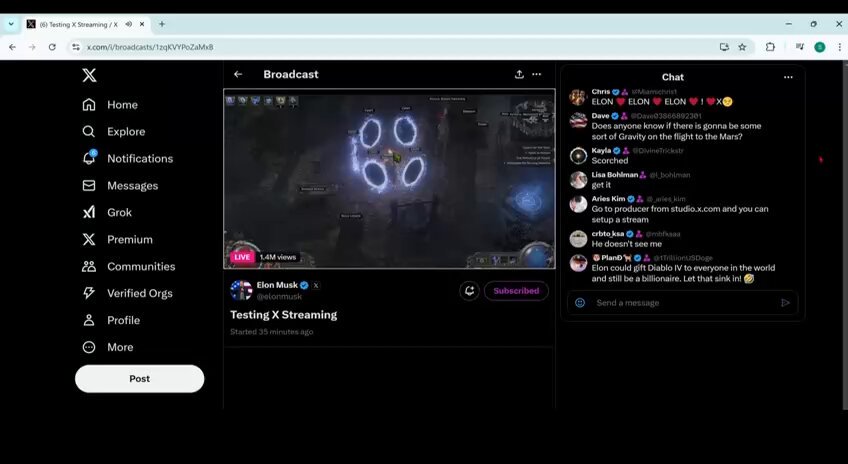View site information icon in address bar
The width and height of the screenshot is (848, 464).
[x=76, y=47]
